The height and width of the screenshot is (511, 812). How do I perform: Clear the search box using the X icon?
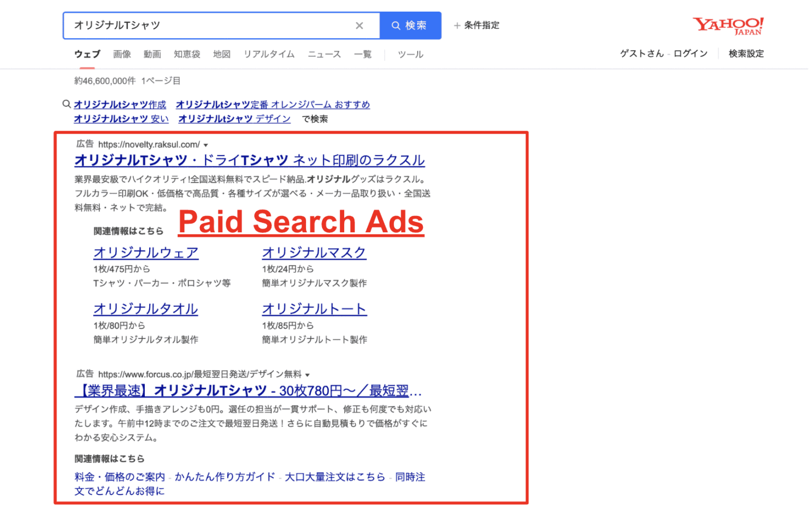click(x=360, y=25)
